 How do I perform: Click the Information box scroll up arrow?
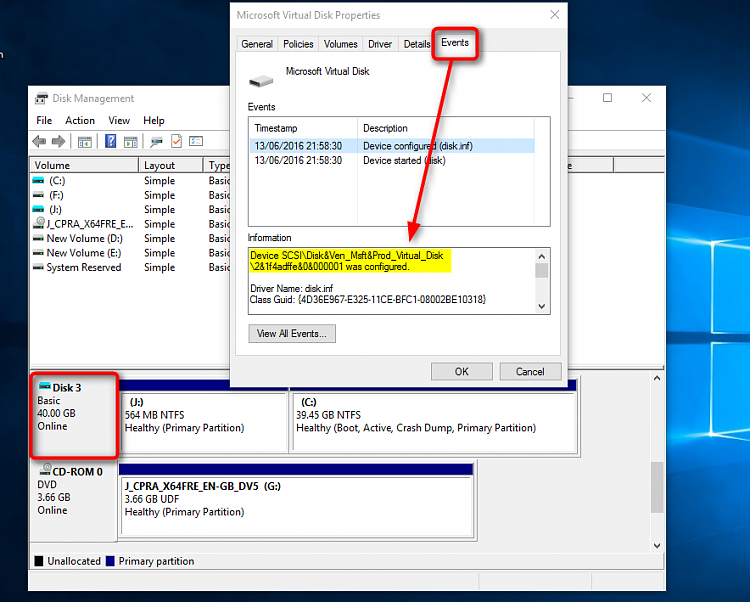541,256
